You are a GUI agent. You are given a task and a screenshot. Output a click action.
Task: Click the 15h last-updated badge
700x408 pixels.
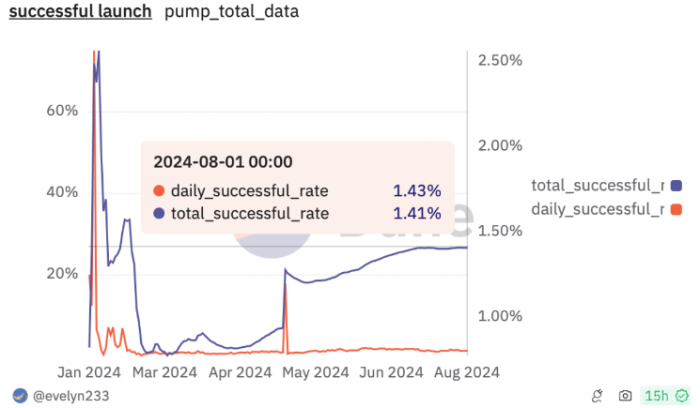coord(655,396)
